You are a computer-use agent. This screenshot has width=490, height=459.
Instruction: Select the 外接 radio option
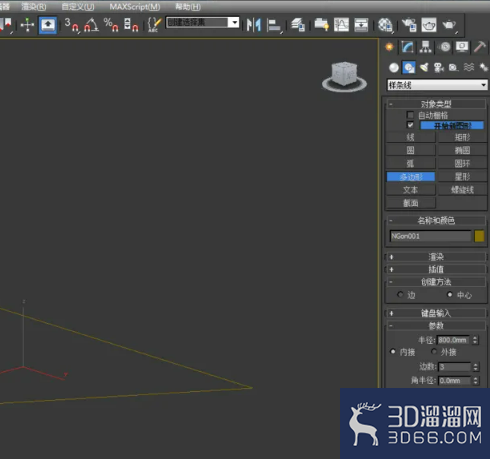pyautogui.click(x=434, y=351)
